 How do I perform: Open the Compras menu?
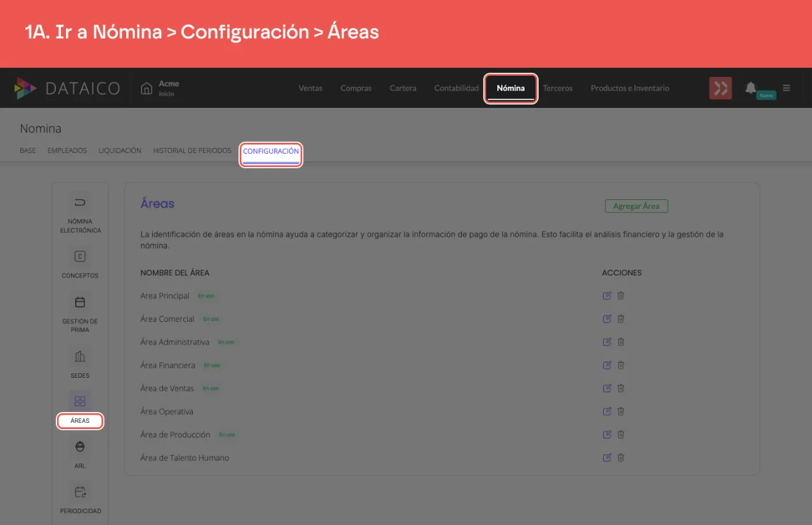pos(356,88)
